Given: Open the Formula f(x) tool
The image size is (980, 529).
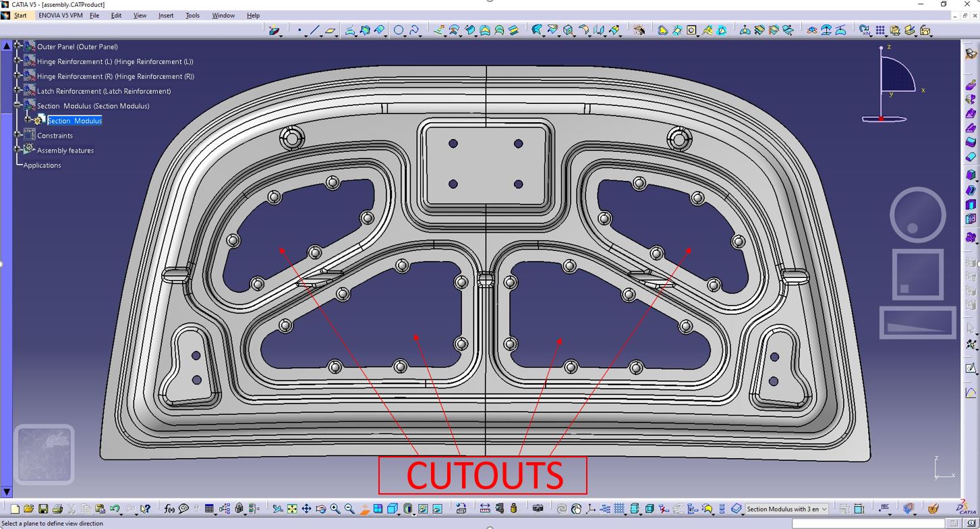Looking at the screenshot, I should [169, 509].
